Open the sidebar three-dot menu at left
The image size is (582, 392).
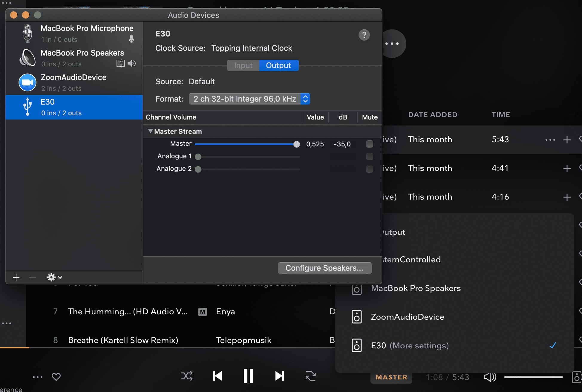coord(7,323)
